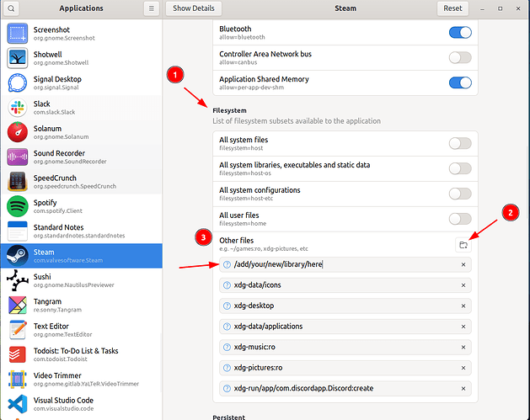Show help icon for xdg-pictures:ro entry
The width and height of the screenshot is (530, 420).
point(228,368)
